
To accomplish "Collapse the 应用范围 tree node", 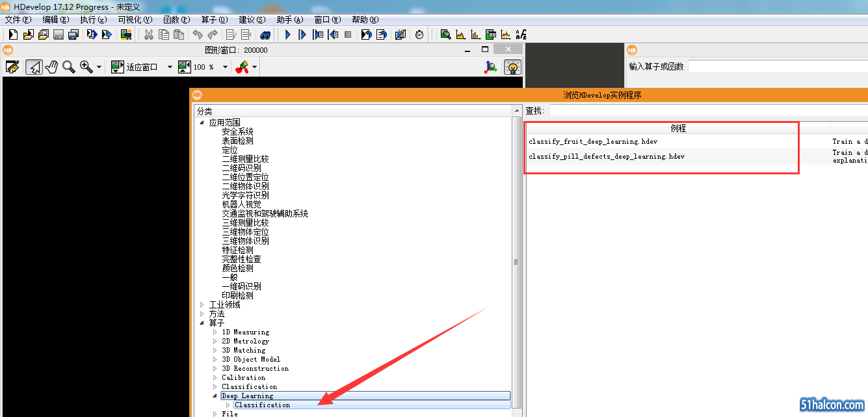I will tap(202, 122).
